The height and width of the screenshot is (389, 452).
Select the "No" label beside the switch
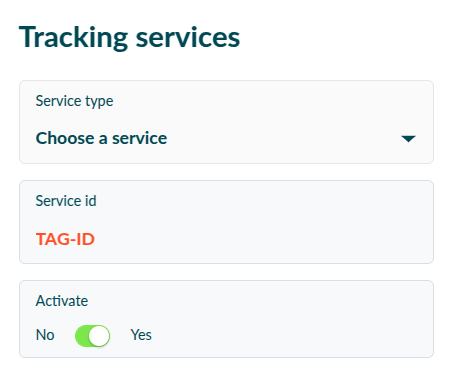pos(45,335)
